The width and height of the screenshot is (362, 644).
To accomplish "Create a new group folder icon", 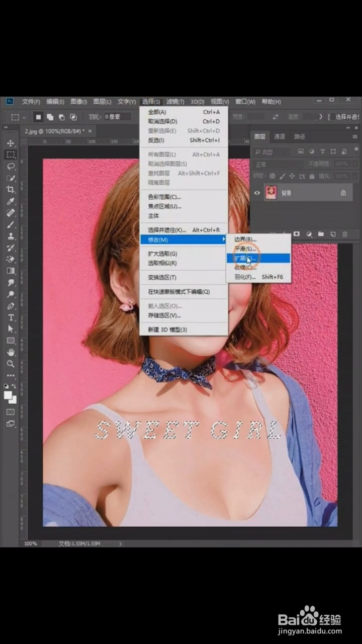I will click(321, 234).
